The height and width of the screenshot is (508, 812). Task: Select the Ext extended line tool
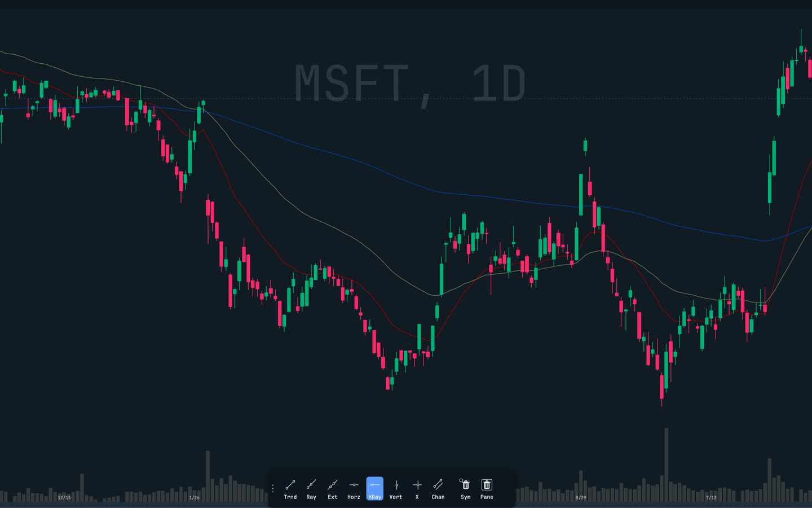[x=333, y=489]
